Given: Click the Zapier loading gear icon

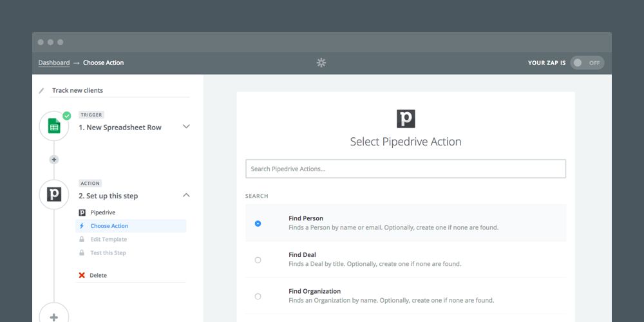Looking at the screenshot, I should [321, 62].
